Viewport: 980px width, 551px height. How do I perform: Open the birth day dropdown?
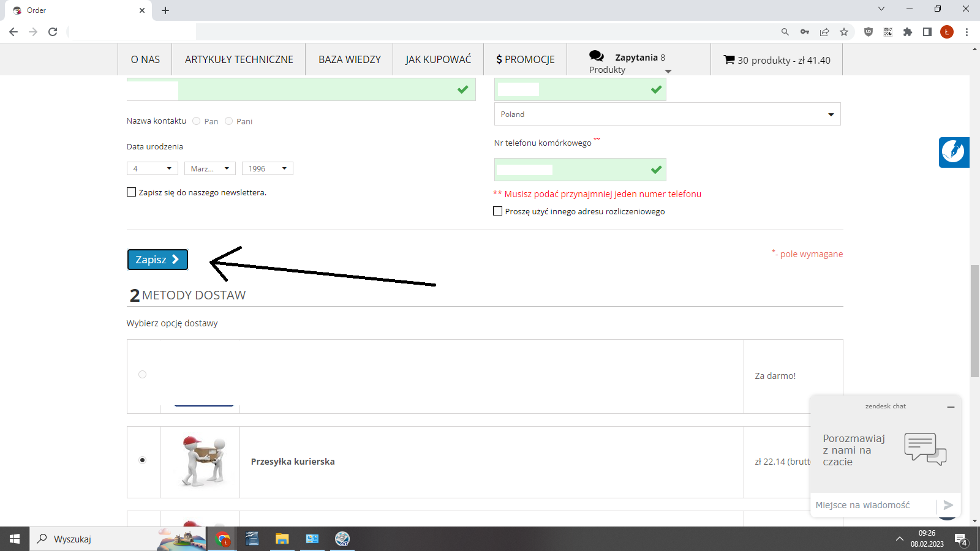point(153,168)
